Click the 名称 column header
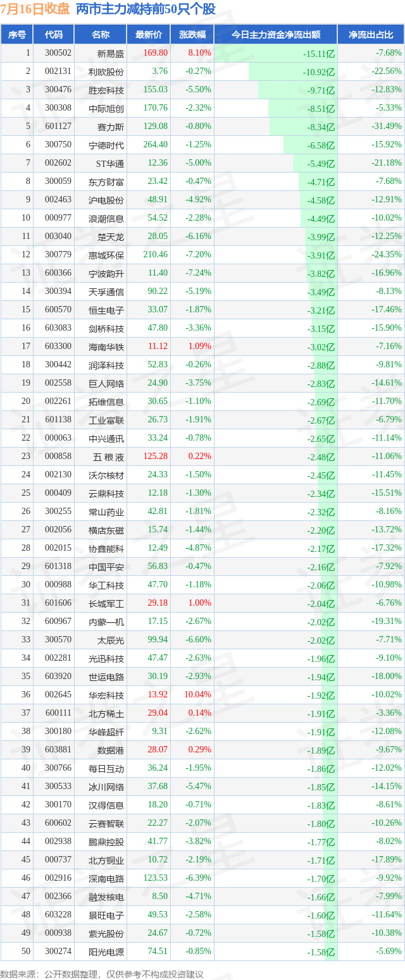Viewport: 405px width, 980px height. click(101, 35)
